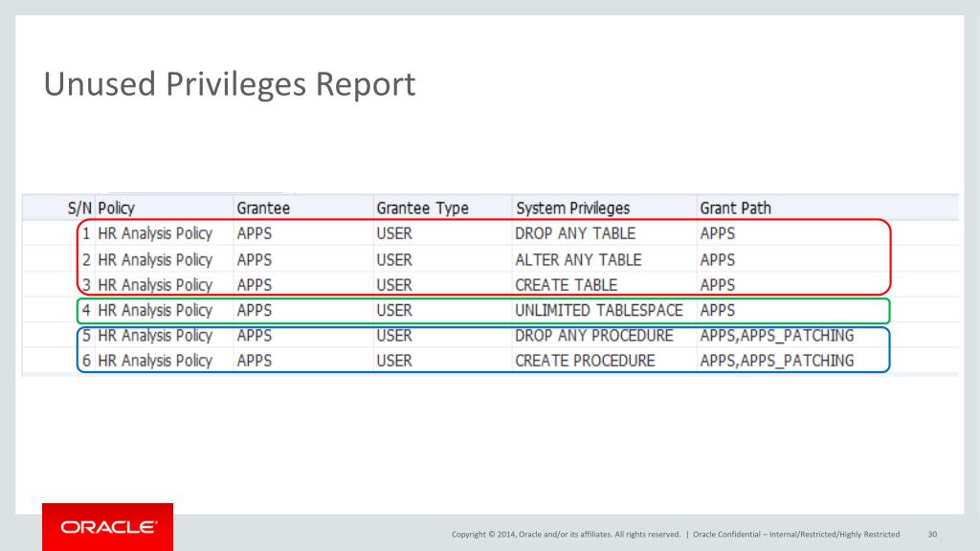Image resolution: width=980 pixels, height=551 pixels.
Task: Click APPS,APPS_PATCHING in DROP ANY PROCEDURE row
Action: coord(777,336)
